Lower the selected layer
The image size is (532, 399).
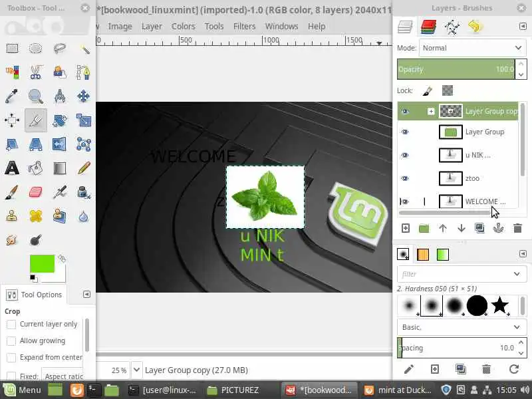click(462, 228)
